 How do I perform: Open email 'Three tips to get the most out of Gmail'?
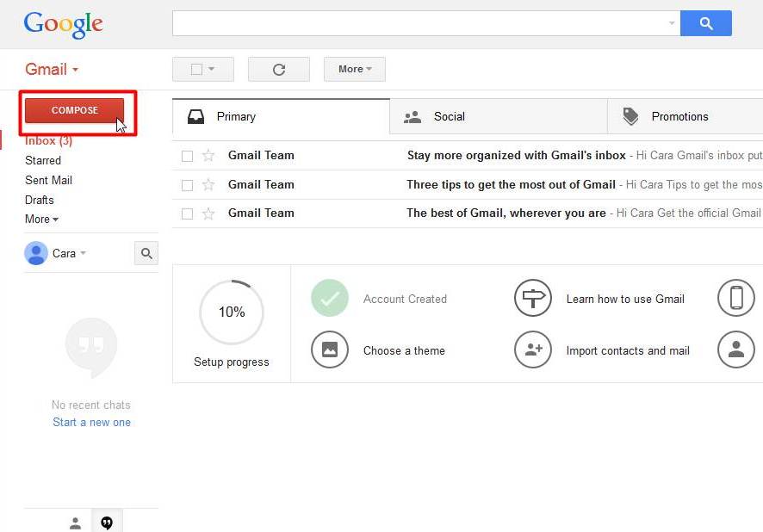[468, 185]
